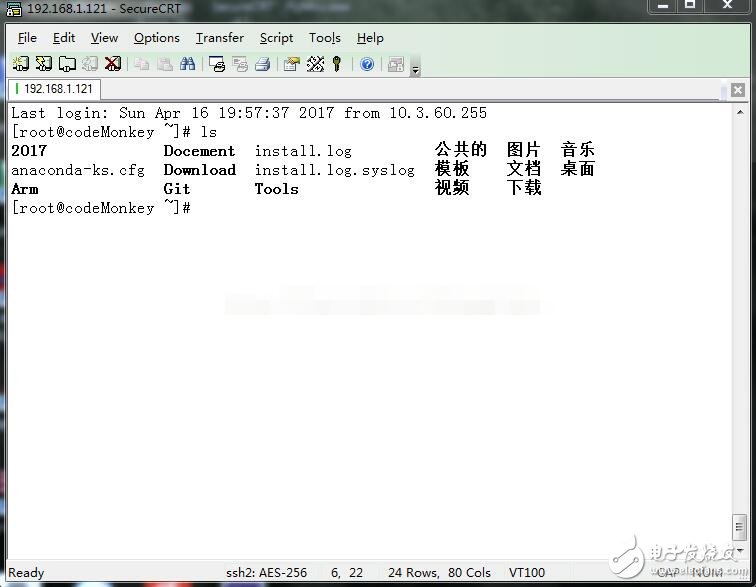Screen dimensions: 756x587
Task: Click the Connect in Tab icon
Action: 67,64
